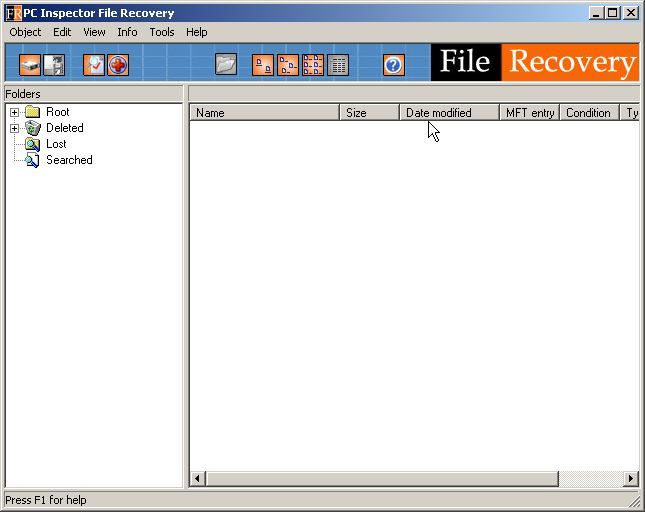Switch to large icons view

[x=263, y=65]
